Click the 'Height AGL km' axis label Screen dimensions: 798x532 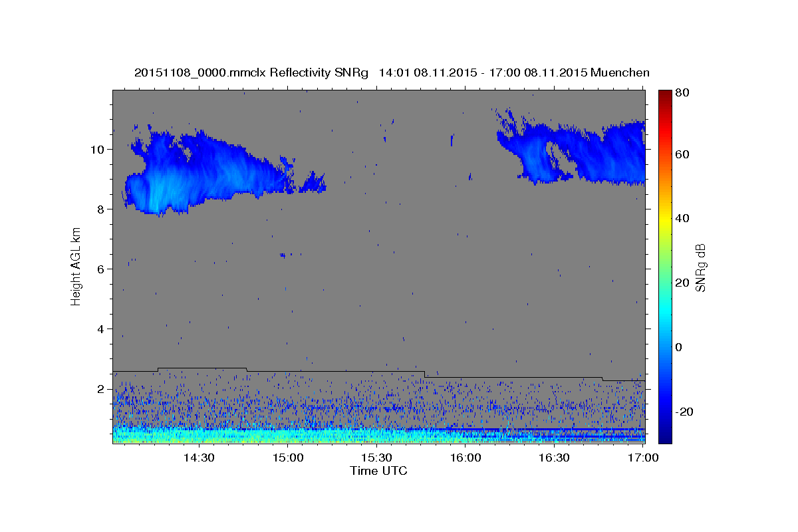click(76, 265)
